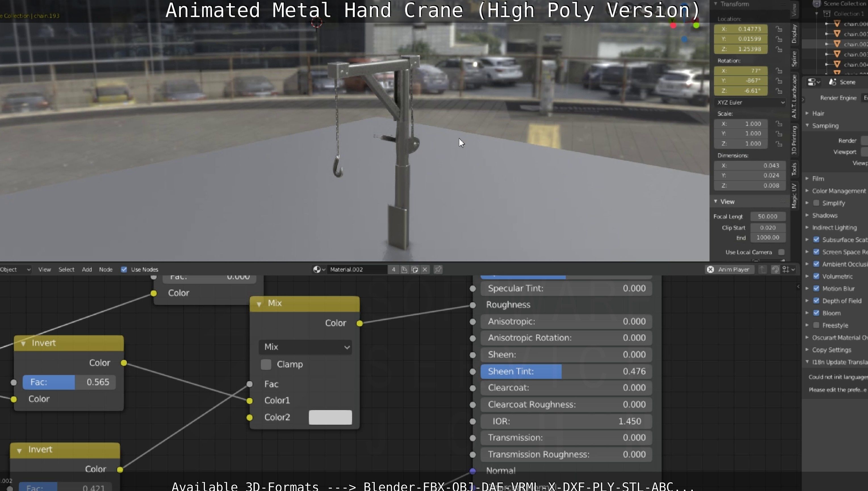The image size is (868, 491).
Task: Toggle the lock icon for Location Y
Action: pos(779,39)
